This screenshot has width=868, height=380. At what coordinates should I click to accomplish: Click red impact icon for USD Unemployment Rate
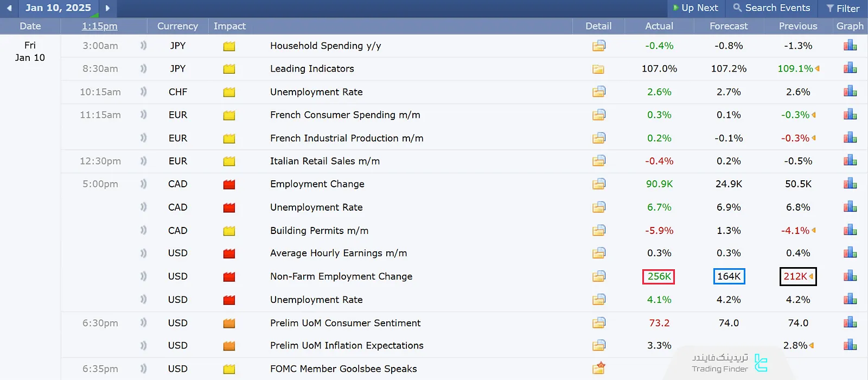(x=229, y=300)
